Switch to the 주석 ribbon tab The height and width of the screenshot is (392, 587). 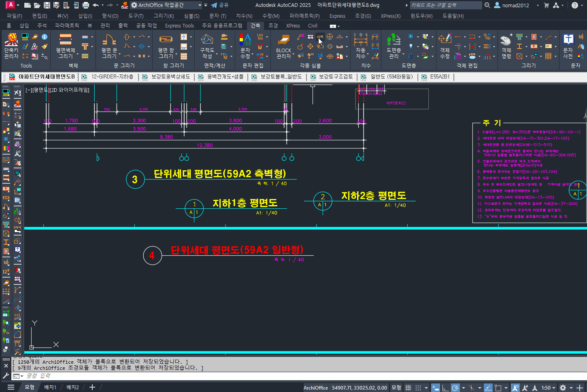pyautogui.click(x=42, y=25)
